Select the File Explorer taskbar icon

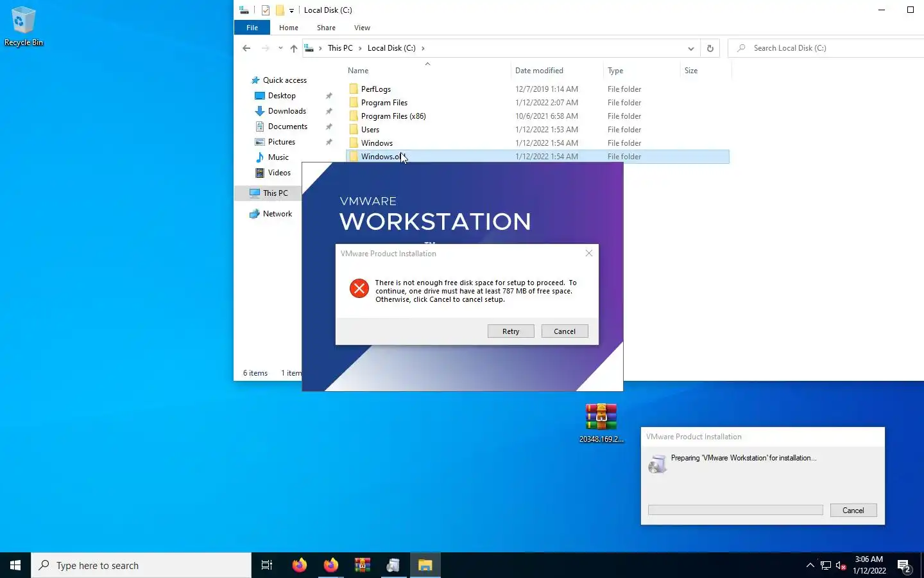click(425, 565)
